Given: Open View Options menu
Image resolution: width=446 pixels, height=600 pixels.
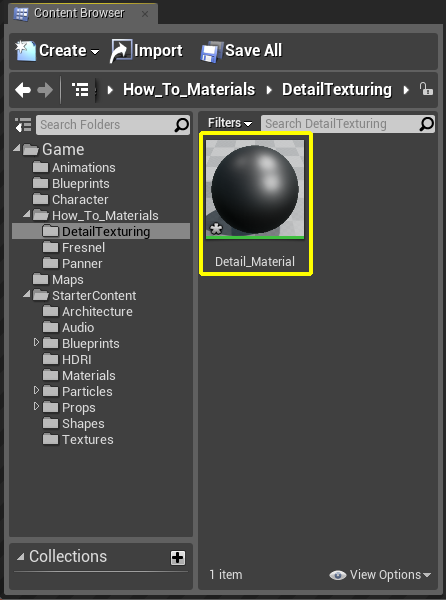Looking at the screenshot, I should [380, 575].
